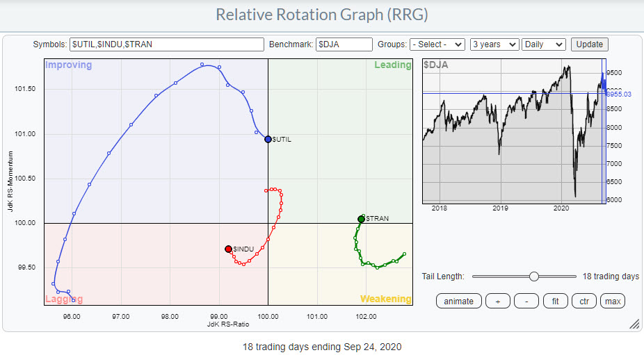
Task: Zoom in with the plus button
Action: 497,301
